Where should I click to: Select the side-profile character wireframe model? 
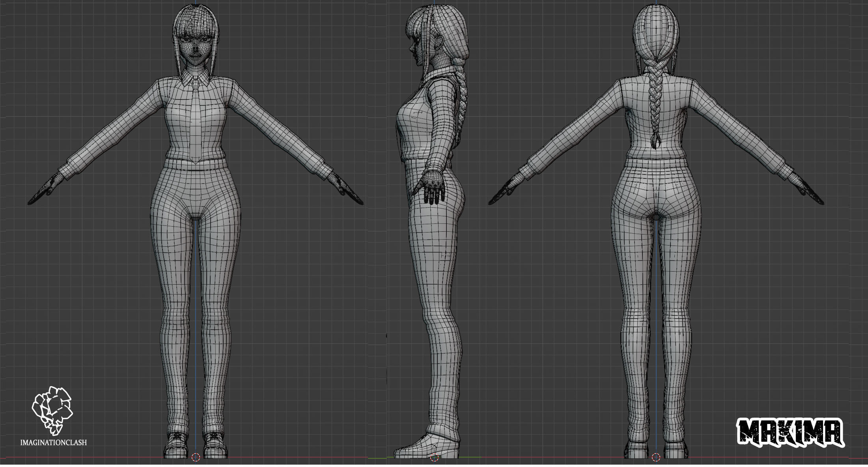(x=431, y=232)
